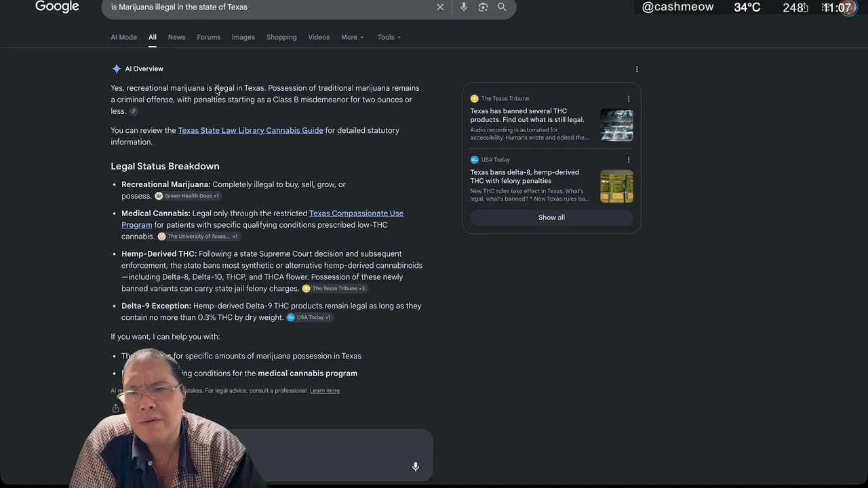Expand the Tools dropdown
The height and width of the screenshot is (488, 868).
pyautogui.click(x=389, y=37)
